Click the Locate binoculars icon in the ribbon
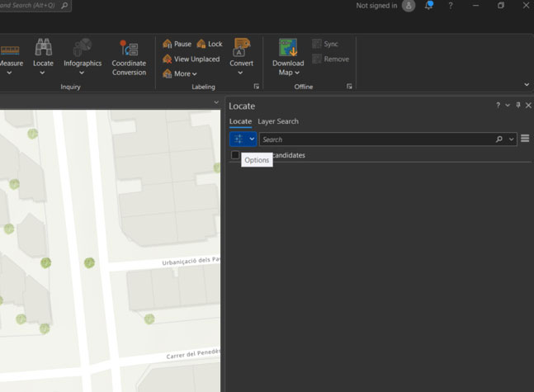This screenshot has height=392, width=534. (43, 47)
